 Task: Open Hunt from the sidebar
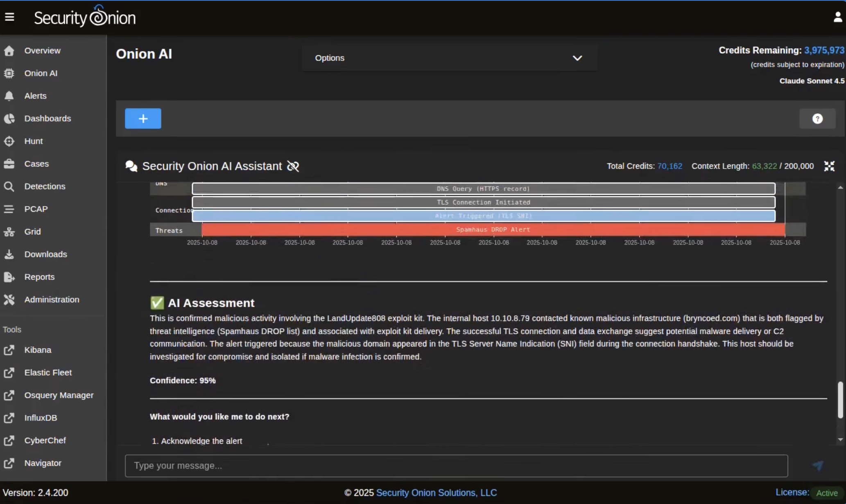tap(33, 141)
